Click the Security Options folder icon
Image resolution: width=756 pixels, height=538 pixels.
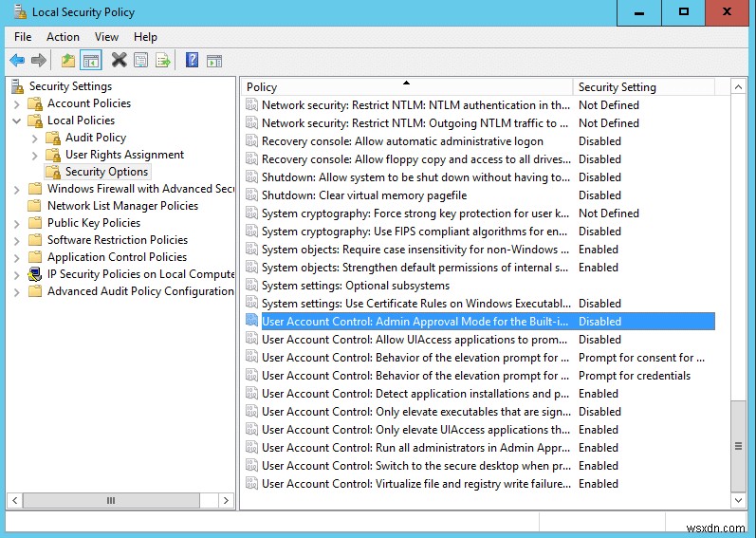click(x=53, y=172)
